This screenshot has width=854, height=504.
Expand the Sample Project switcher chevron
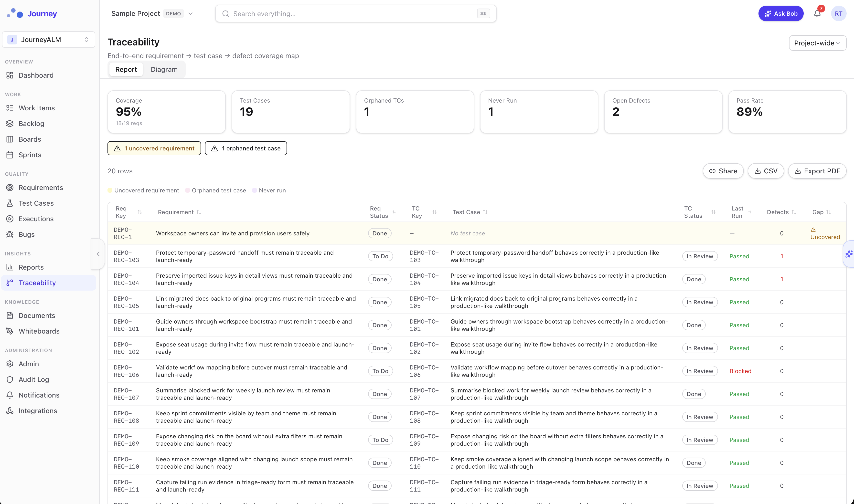pos(191,14)
